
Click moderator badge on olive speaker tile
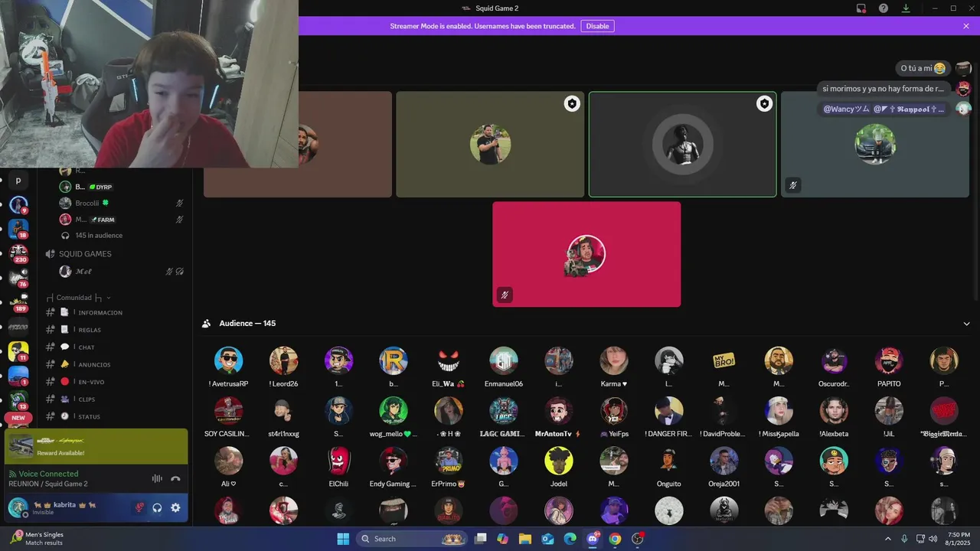point(572,104)
